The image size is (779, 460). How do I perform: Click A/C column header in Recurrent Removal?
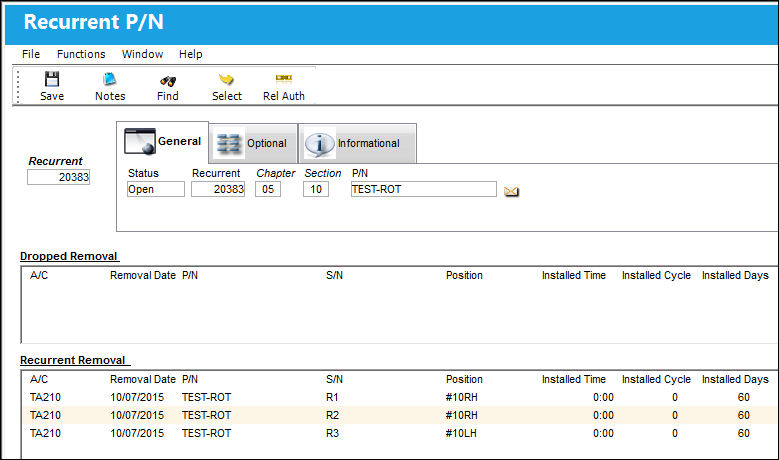click(x=39, y=380)
